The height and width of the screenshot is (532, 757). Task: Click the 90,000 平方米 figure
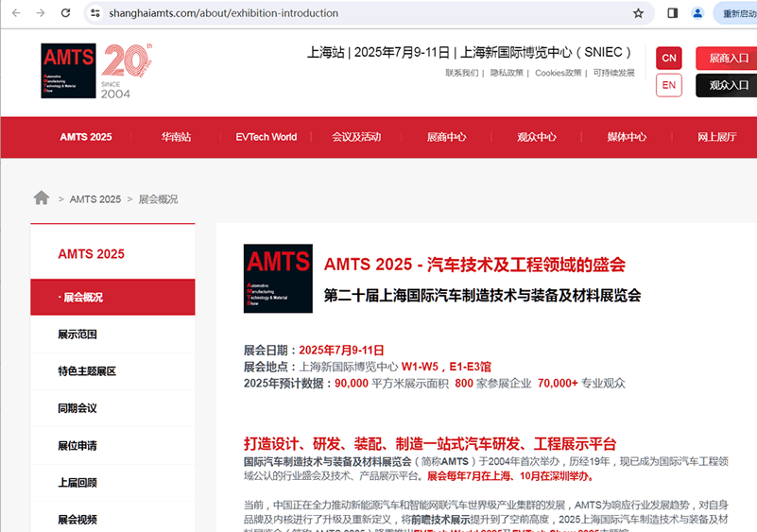click(391, 384)
